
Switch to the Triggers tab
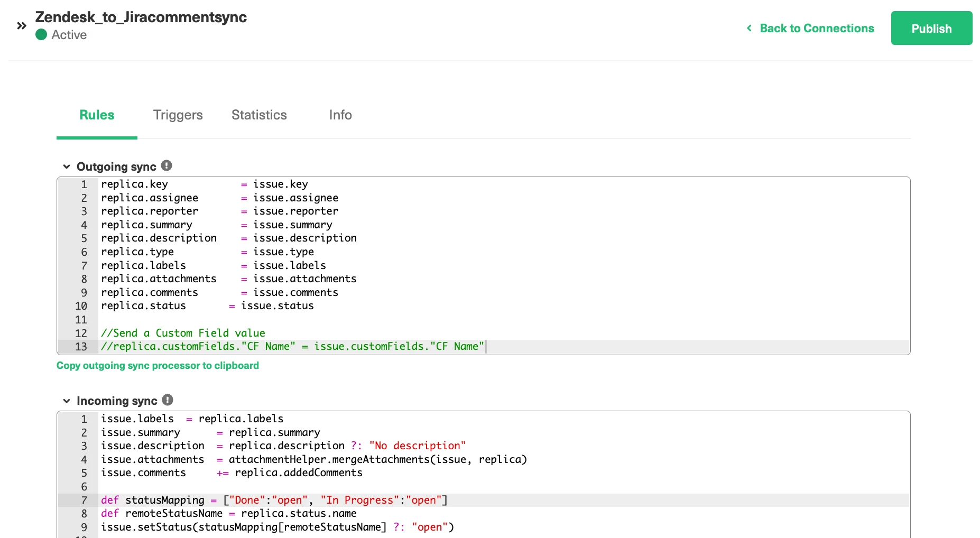(178, 115)
